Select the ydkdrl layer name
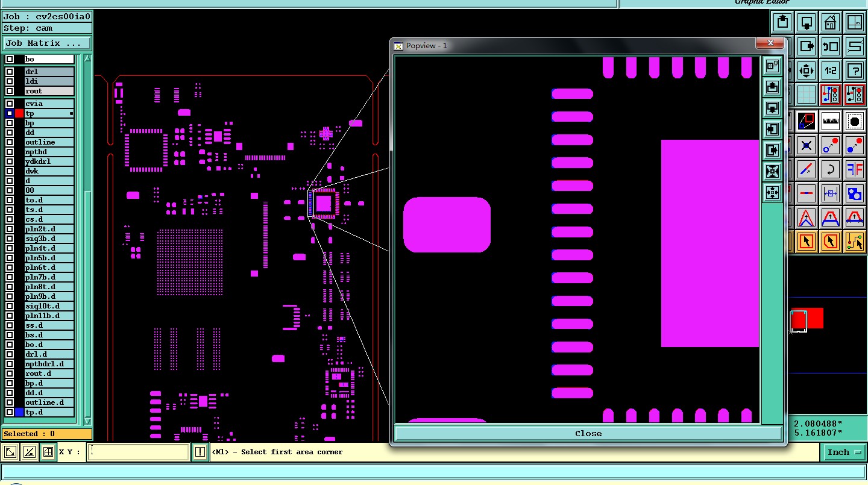The width and height of the screenshot is (868, 485). [x=49, y=161]
